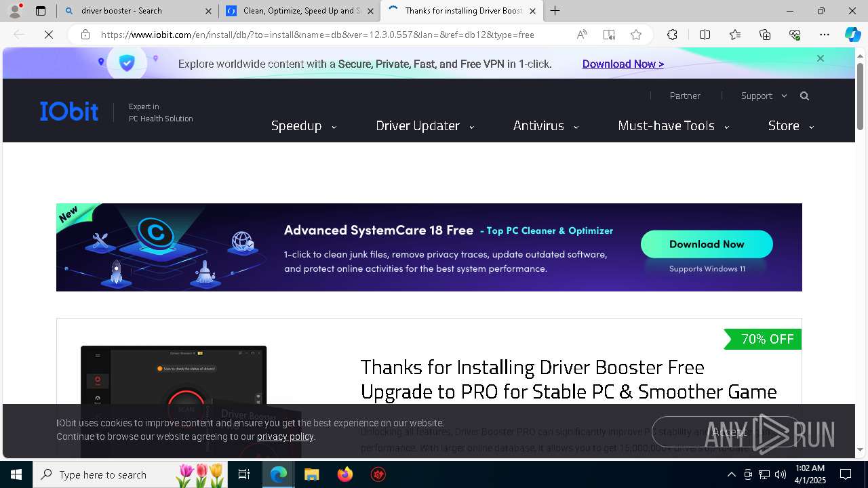
Task: Open Driver Booster from the taskbar
Action: coord(378,474)
